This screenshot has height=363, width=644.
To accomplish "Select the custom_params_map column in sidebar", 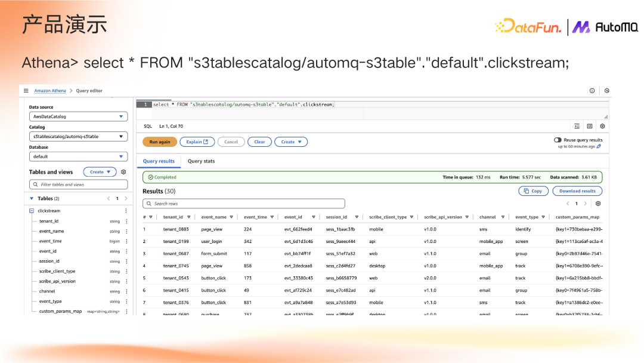I will point(60,311).
